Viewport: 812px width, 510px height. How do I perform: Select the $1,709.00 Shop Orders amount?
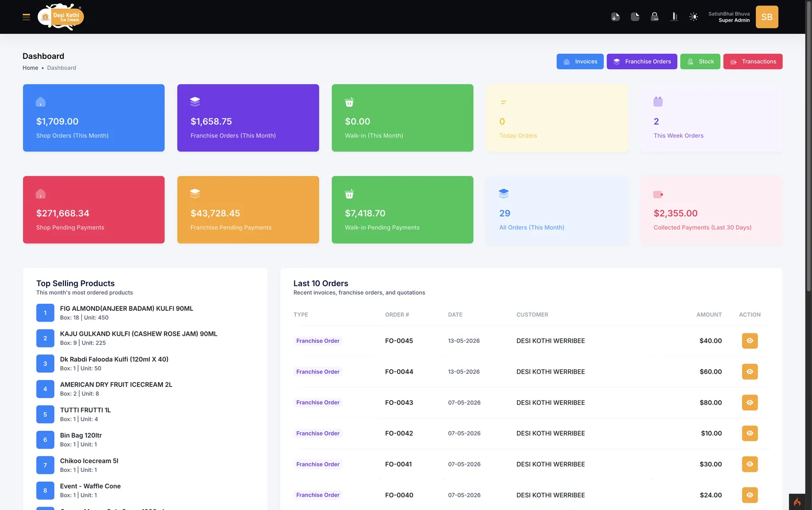click(x=57, y=121)
